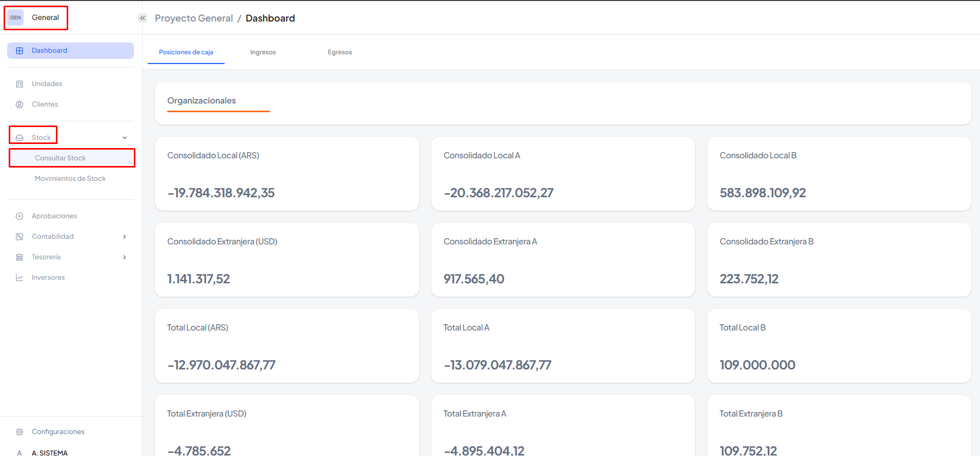Open Movimientos de Stock submenu item
The width and height of the screenshot is (980, 456).
(x=70, y=178)
